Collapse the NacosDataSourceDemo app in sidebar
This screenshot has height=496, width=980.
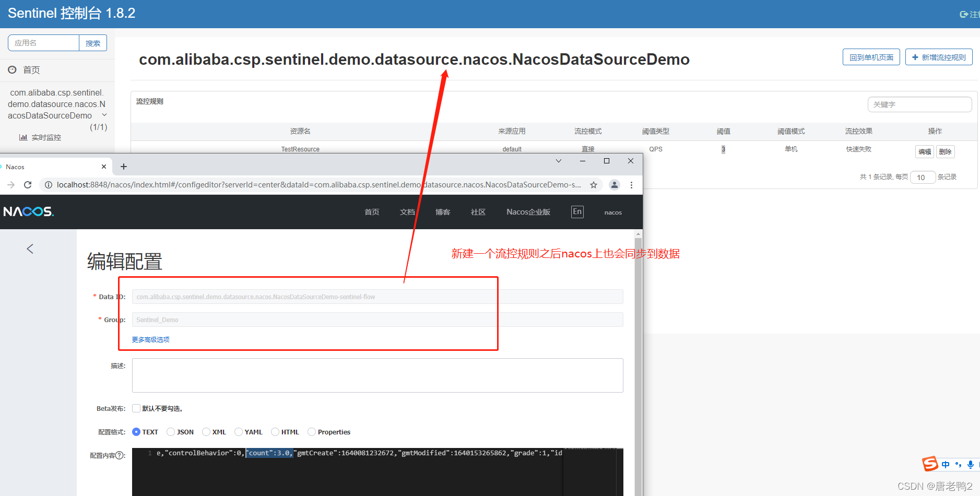104,115
